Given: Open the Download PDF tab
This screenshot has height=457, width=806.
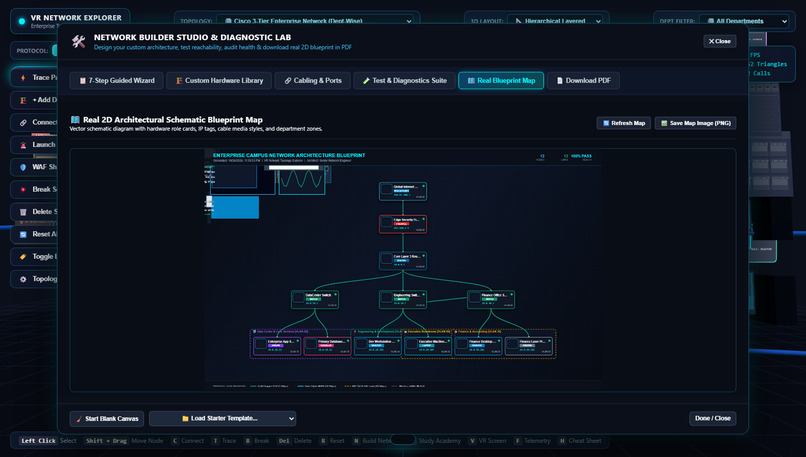Looking at the screenshot, I should tap(583, 81).
